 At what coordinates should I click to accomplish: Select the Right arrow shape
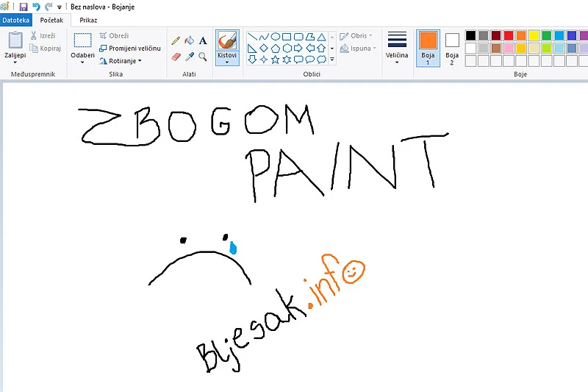(298, 49)
